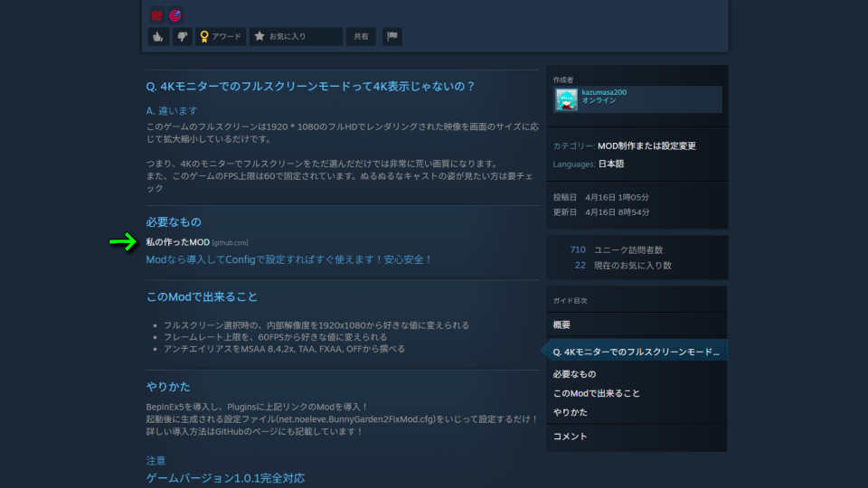The width and height of the screenshot is (868, 488).
Task: Navigate to このModで出来ること index entry
Action: coord(596,393)
